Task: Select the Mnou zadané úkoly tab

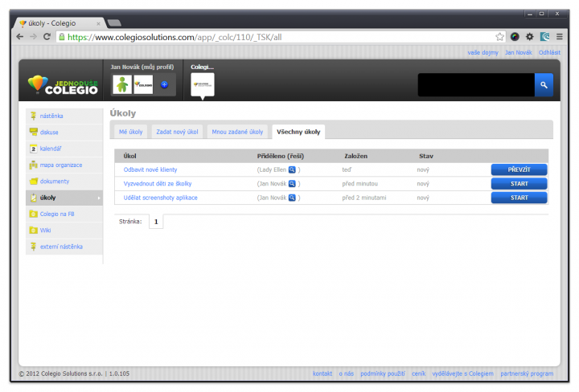Action: (236, 131)
